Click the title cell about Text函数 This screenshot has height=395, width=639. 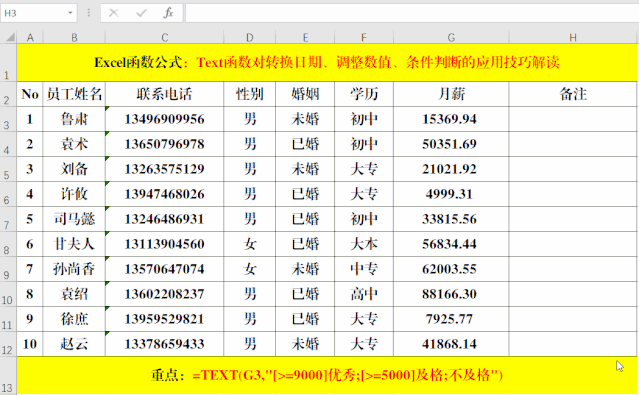[327, 62]
